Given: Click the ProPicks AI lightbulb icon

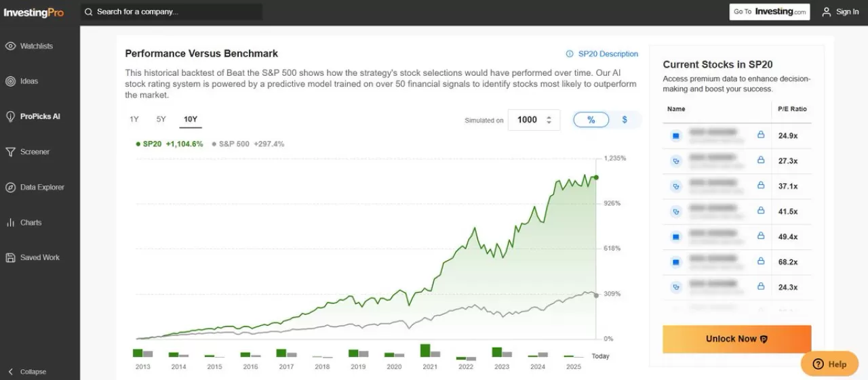Looking at the screenshot, I should 10,117.
